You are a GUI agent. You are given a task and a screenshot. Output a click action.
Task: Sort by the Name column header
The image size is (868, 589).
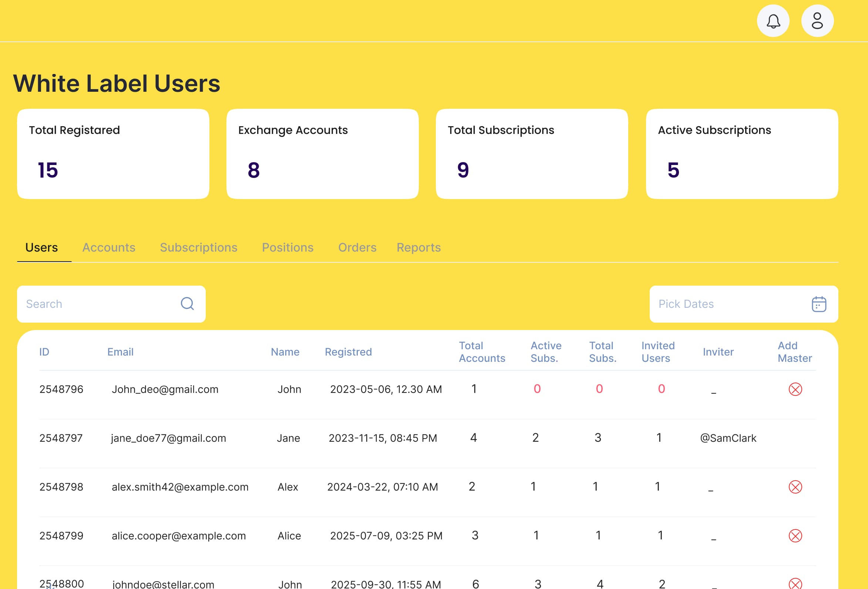(x=285, y=352)
